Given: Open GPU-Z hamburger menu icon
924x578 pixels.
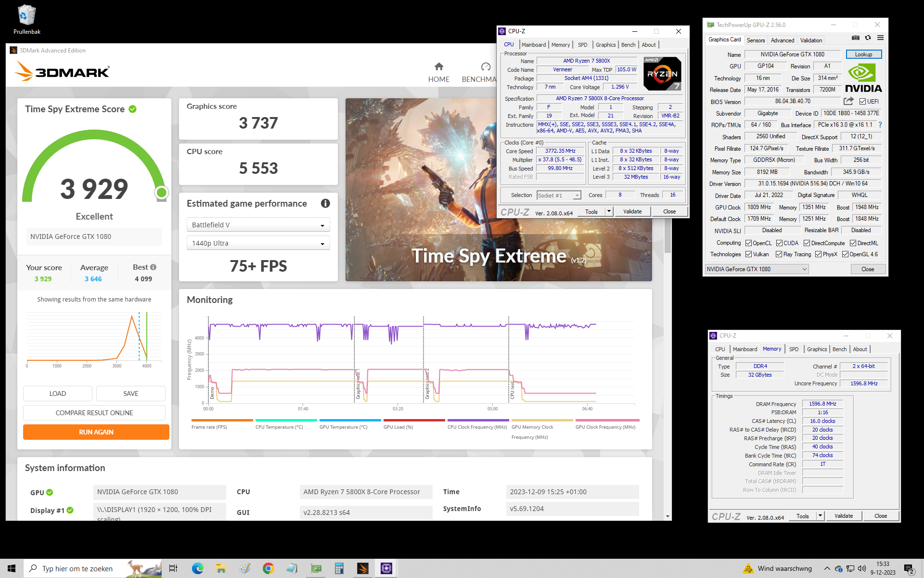Looking at the screenshot, I should pos(880,38).
